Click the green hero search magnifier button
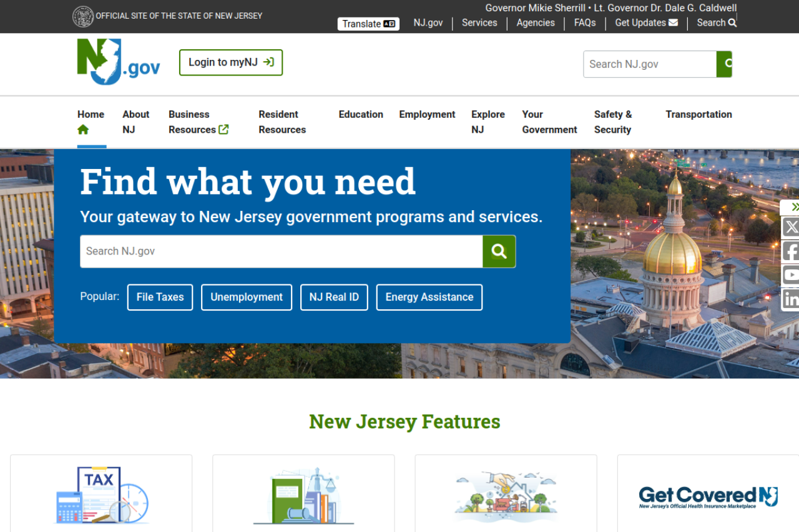This screenshot has height=532, width=799. coord(499,251)
